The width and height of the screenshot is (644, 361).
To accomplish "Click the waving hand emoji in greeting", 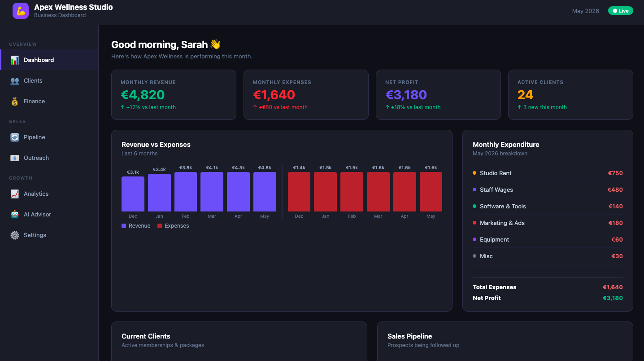I will coord(215,44).
